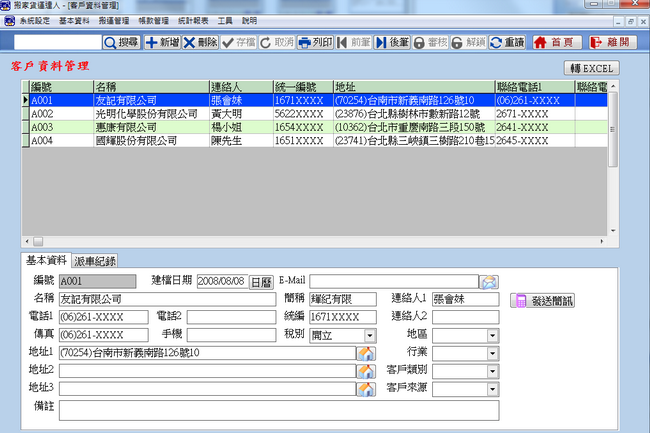Open the 工具 menu
Image resolution: width=650 pixels, height=433 pixels.
pyautogui.click(x=225, y=21)
